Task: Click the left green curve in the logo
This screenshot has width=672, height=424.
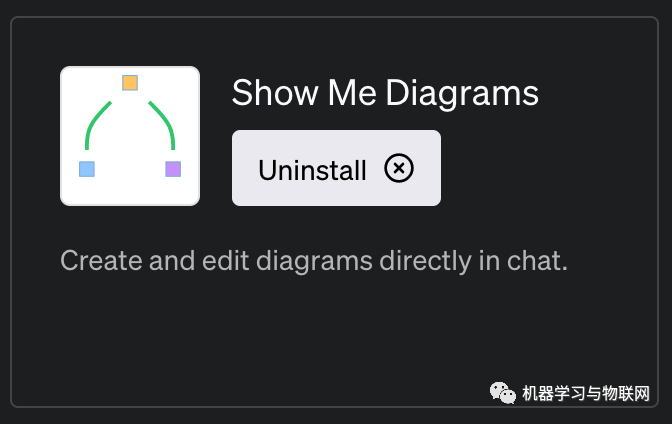Action: tap(95, 123)
